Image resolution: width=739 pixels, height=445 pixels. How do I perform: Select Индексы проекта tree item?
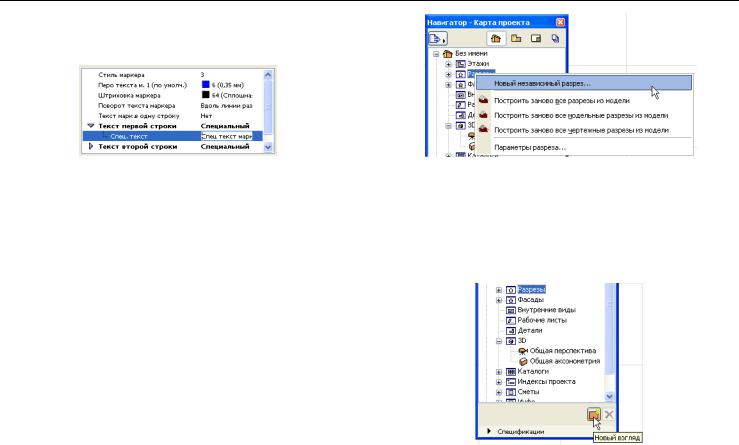[x=546, y=381]
